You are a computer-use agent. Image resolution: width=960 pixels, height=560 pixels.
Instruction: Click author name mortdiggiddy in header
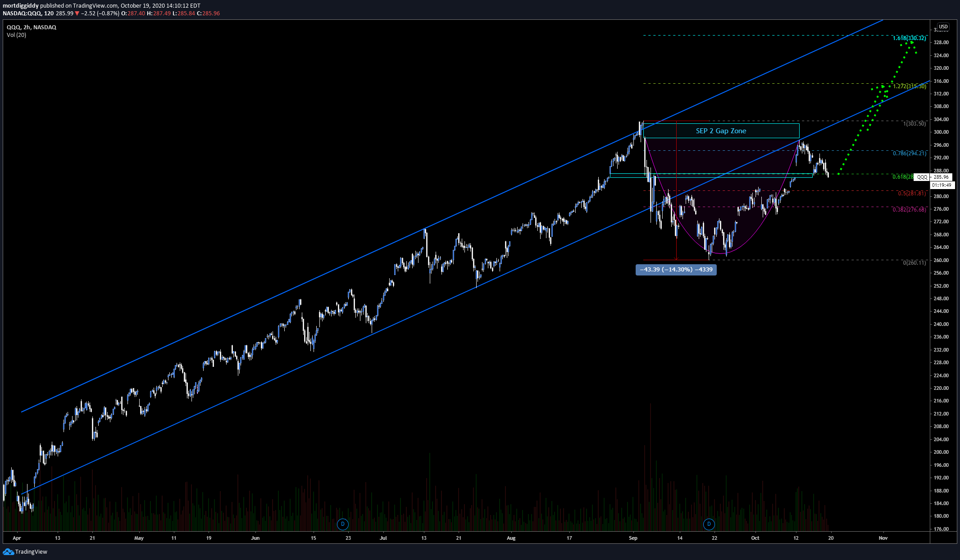(21, 6)
